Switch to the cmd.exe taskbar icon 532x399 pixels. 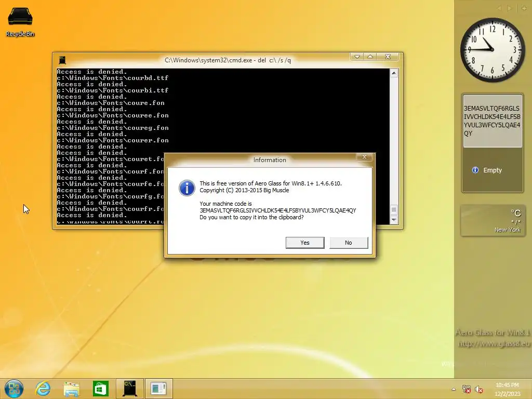(x=129, y=389)
